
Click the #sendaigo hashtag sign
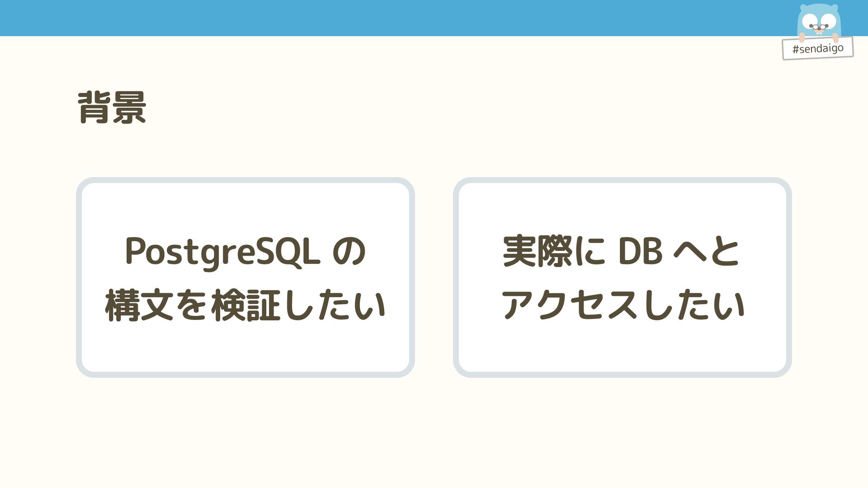(818, 48)
